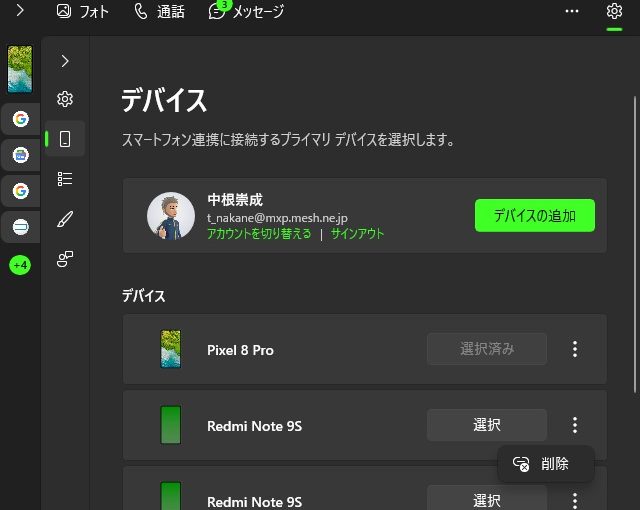Click the user avatar picture
640x510 pixels.
point(171,215)
